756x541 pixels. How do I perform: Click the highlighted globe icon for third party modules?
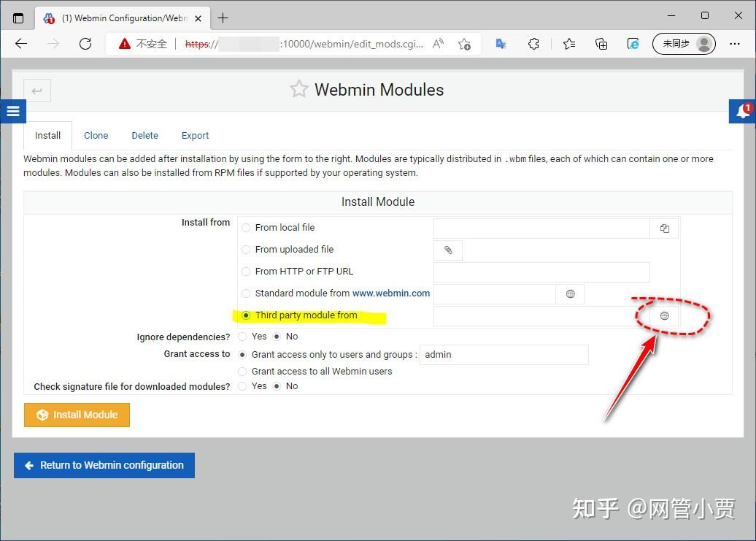[664, 315]
